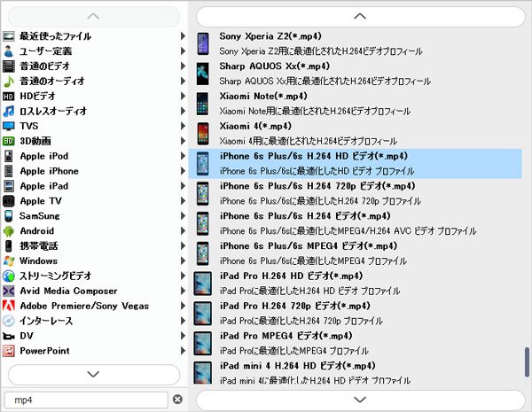532x412 pixels.
Task: Select iPhone 6s Plus/6s MPEG4 ビデオ profile
Action: pyautogui.click(x=356, y=253)
